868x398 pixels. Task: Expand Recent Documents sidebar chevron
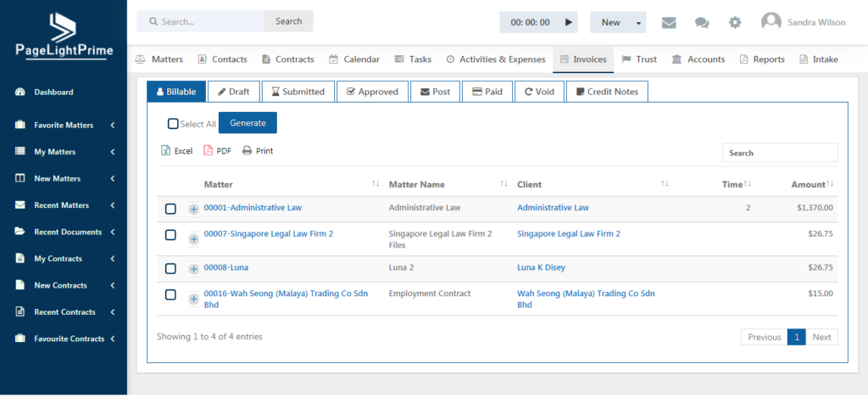click(x=113, y=232)
